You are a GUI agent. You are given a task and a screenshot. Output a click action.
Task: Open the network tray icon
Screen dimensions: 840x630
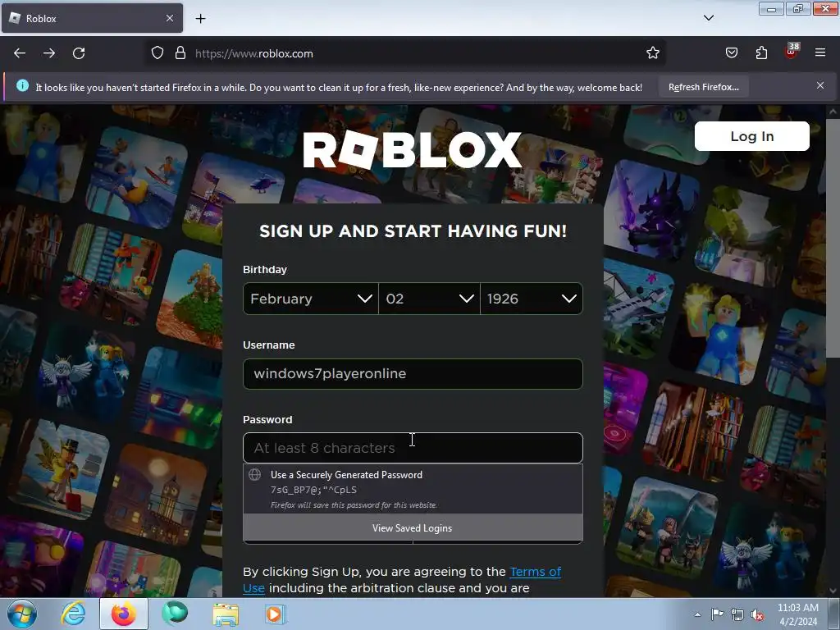click(x=737, y=614)
